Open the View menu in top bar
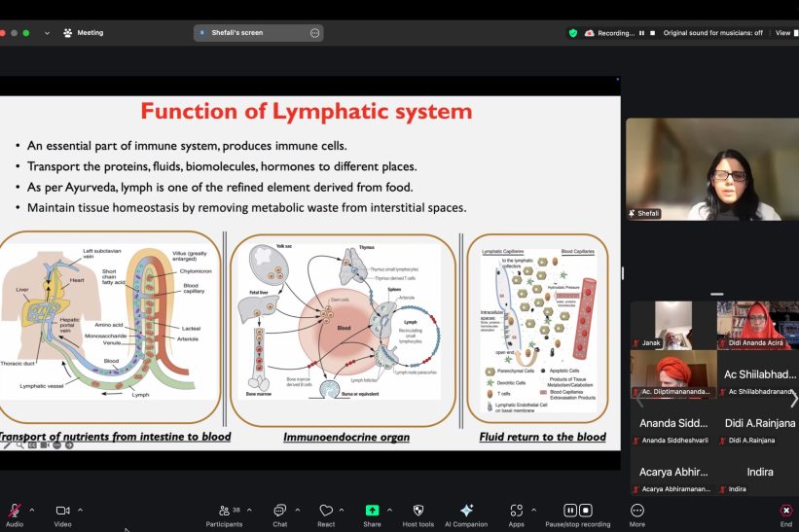 click(782, 33)
